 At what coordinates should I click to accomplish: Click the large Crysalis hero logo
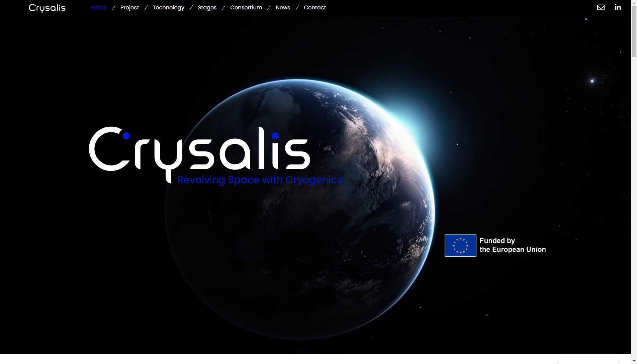[199, 150]
